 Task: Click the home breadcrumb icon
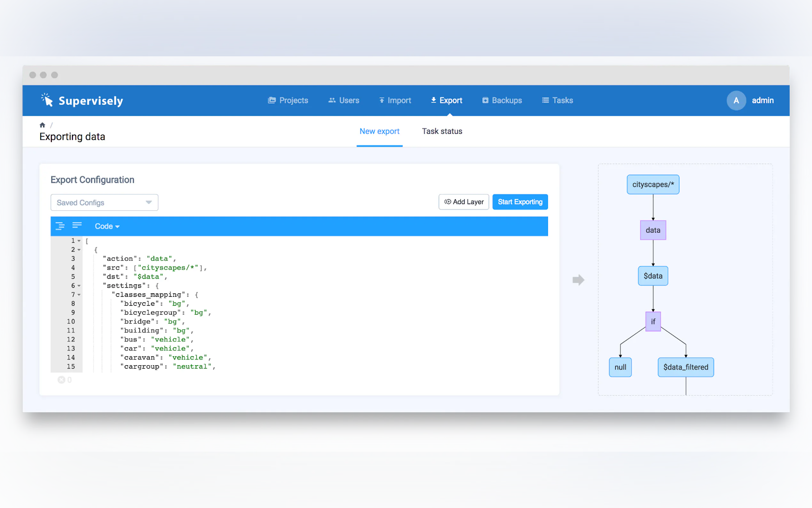point(42,125)
